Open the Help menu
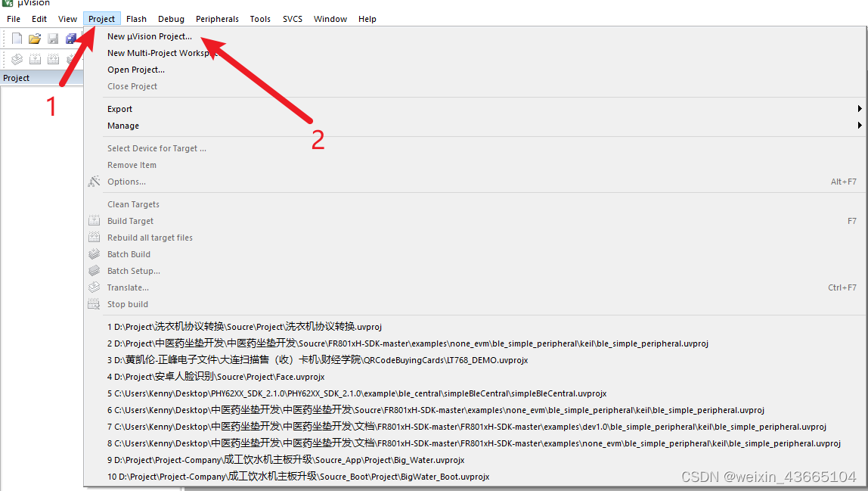 coord(367,19)
